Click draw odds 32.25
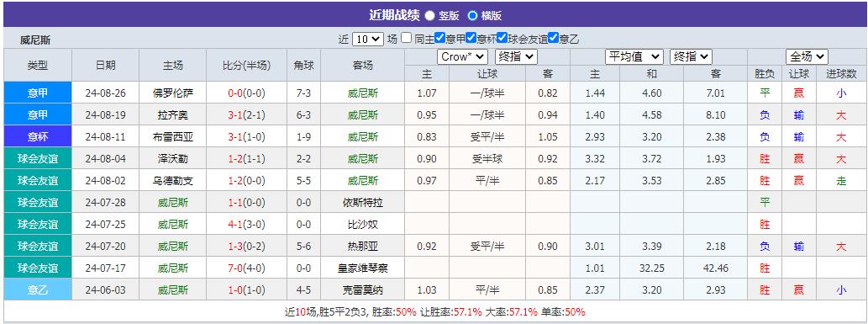Viewport: 868px width, 324px height. (x=651, y=268)
